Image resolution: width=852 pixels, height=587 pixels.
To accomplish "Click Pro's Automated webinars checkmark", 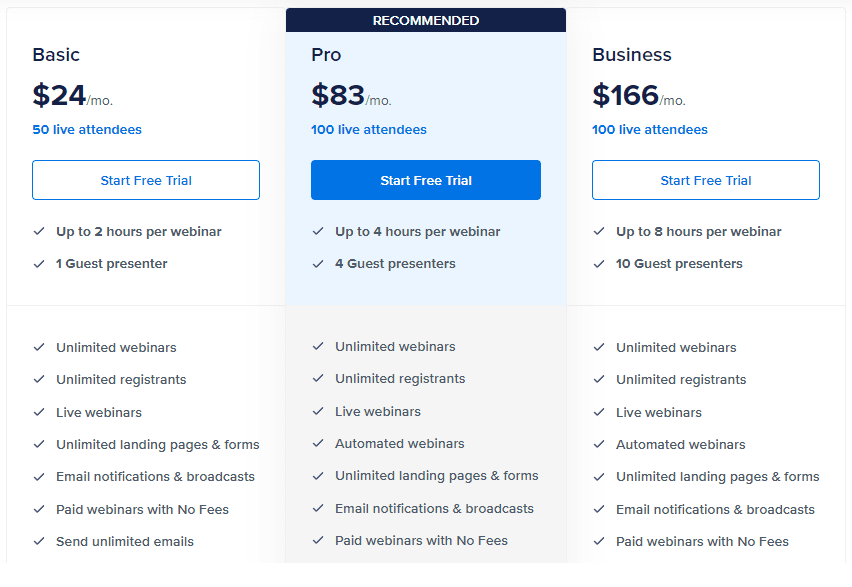I will (x=318, y=443).
